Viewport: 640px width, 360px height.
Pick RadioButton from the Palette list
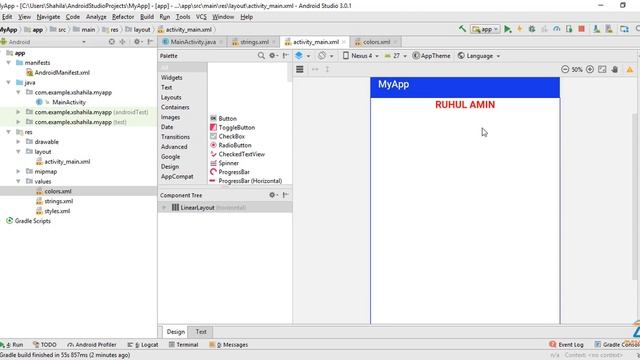(231, 145)
